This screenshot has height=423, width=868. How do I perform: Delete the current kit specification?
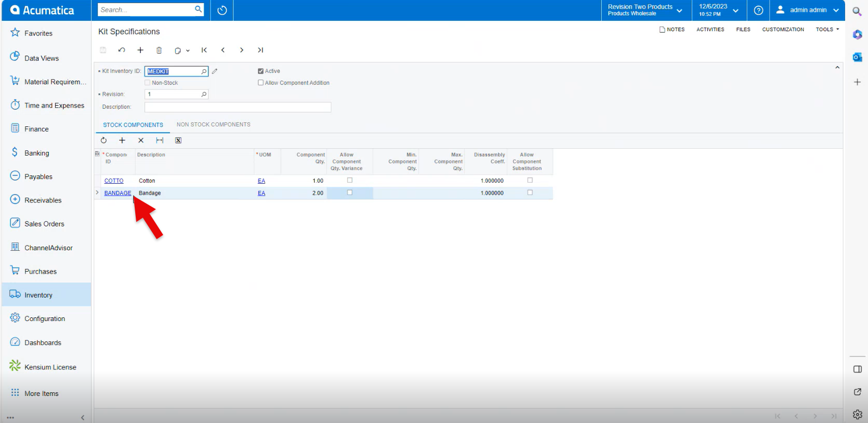pos(159,50)
